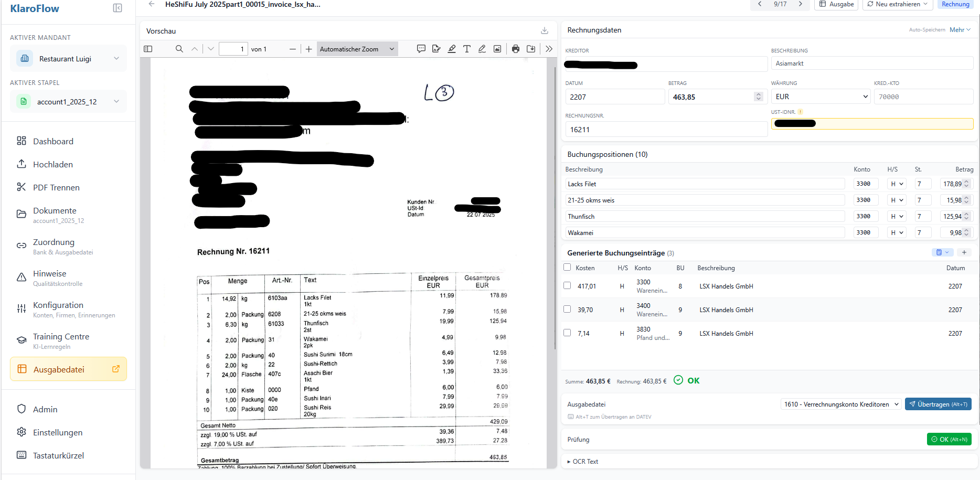980x480 pixels.
Task: Expand the Mehr options
Action: pos(960,30)
